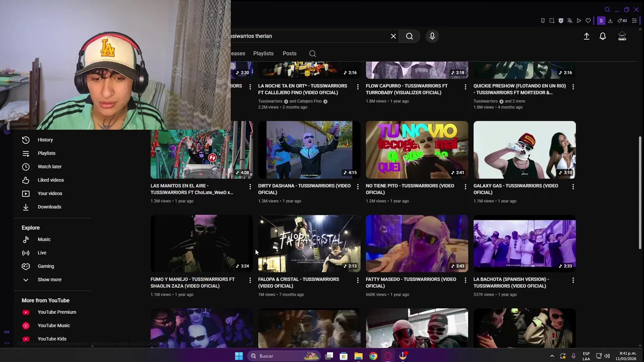Open the LA BACHOTA (SPANISH VERSION) title
Screen dimensions: 644x362
[511, 283]
